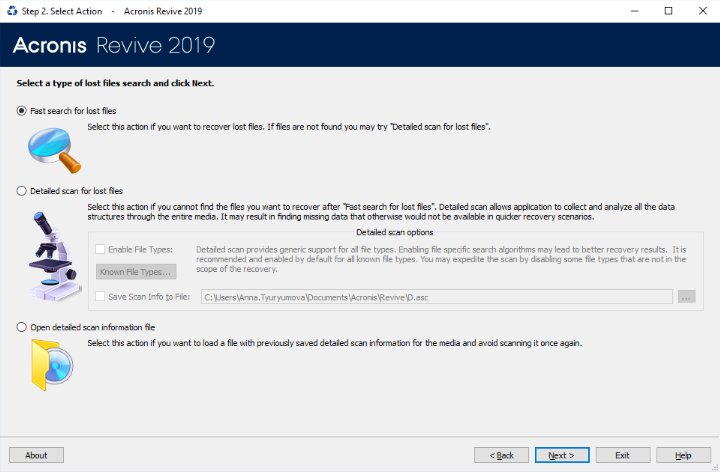This screenshot has height=472, width=720.
Task: Maximize the Acronis Revive window
Action: (669, 11)
